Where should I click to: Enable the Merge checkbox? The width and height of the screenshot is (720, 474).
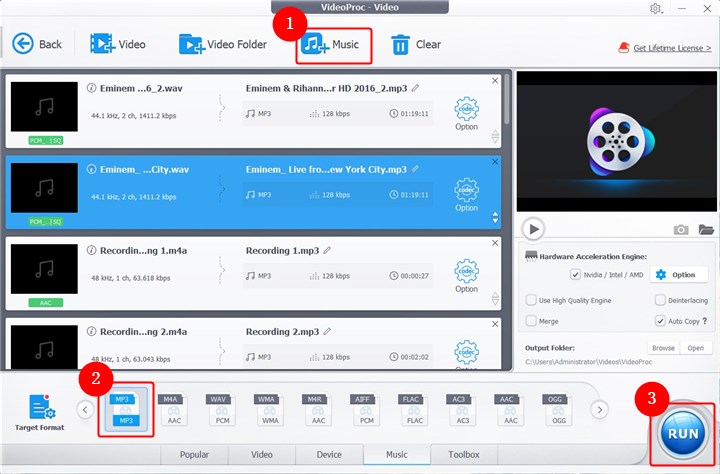point(531,321)
